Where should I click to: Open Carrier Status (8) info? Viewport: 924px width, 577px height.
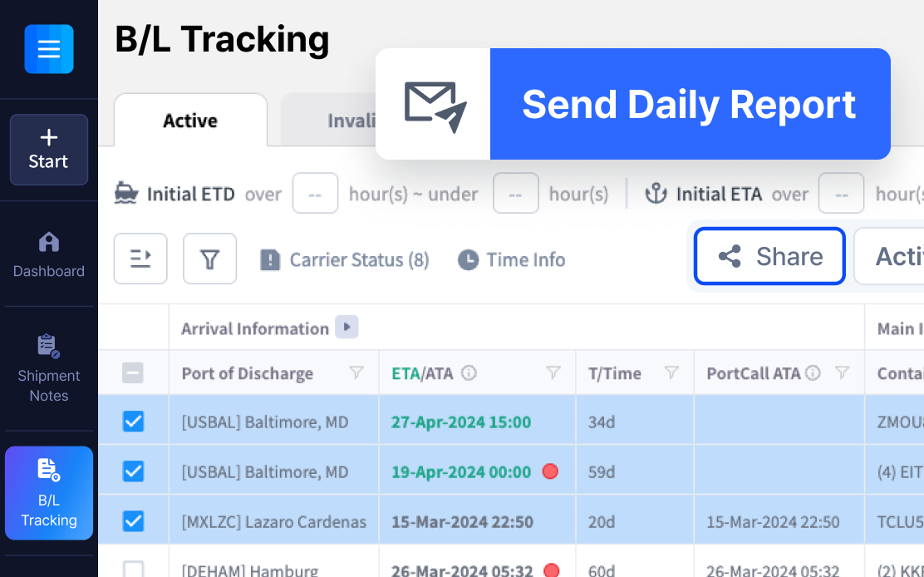coord(345,260)
